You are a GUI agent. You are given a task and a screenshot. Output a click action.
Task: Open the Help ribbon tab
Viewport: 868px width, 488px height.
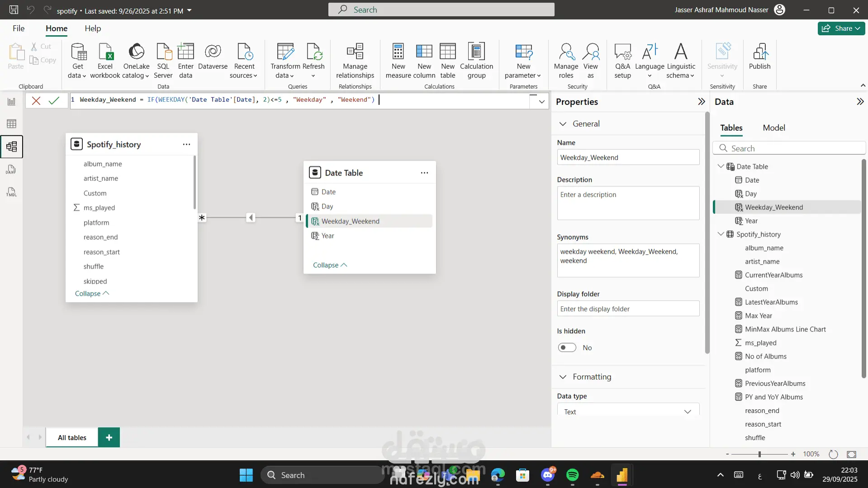93,28
